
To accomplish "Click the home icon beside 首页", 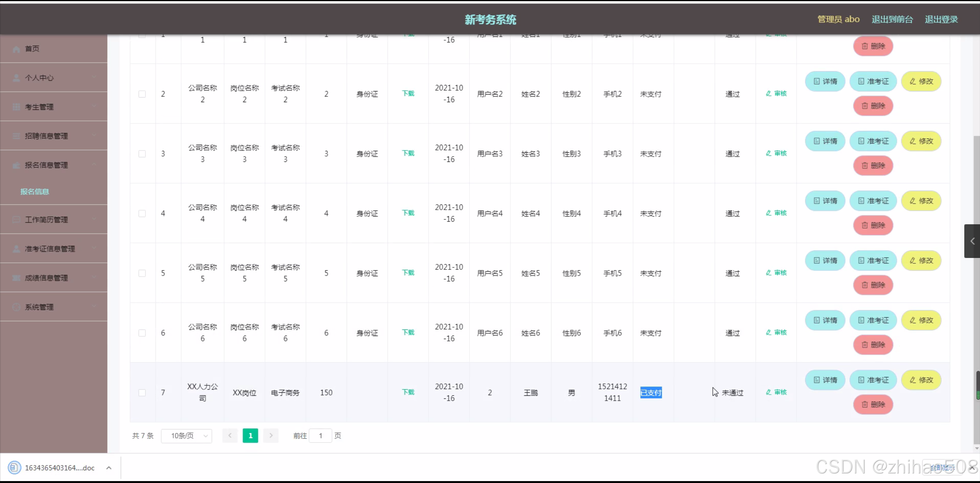I will (x=16, y=49).
